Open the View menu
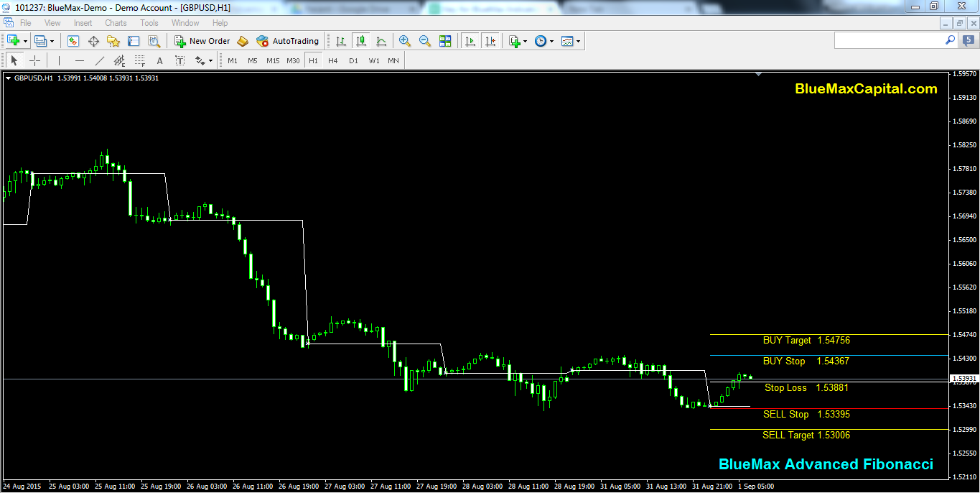This screenshot has width=980, height=493. [x=52, y=23]
